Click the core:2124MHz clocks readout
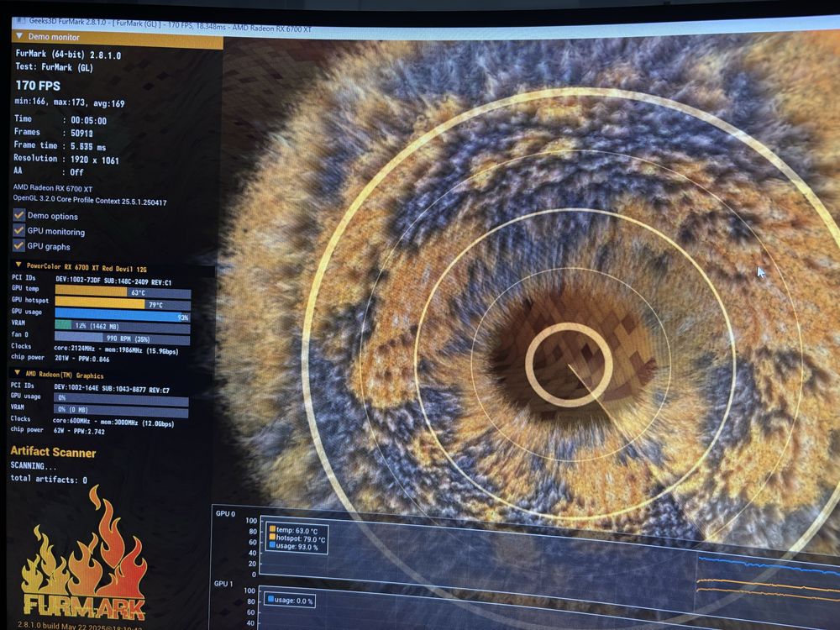 [116, 349]
